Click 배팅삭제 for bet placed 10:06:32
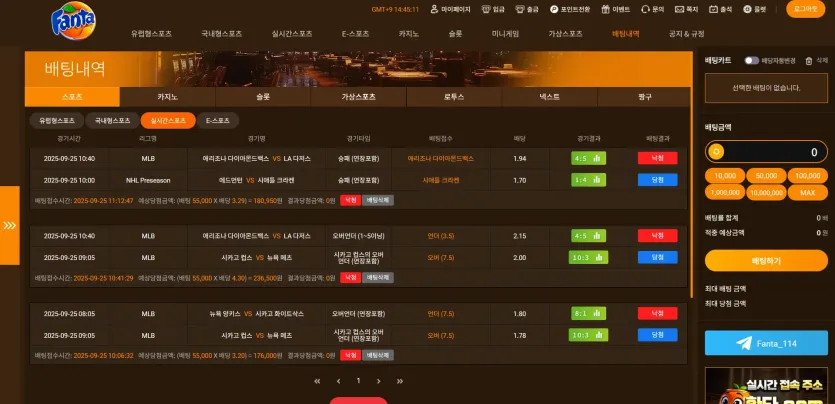The image size is (835, 404). pos(378,355)
